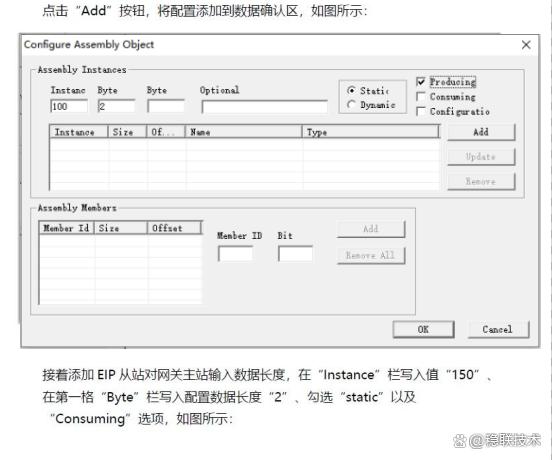Click the Instance field containing 100

(x=69, y=106)
